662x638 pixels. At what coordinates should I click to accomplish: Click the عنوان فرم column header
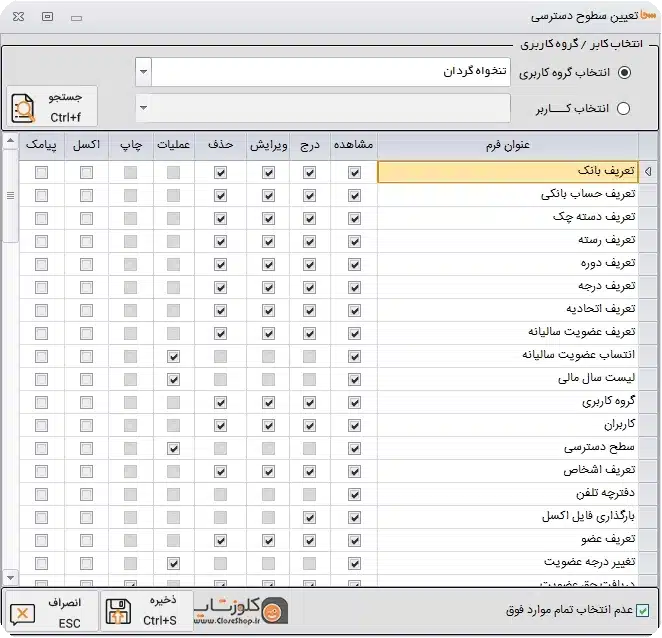(507, 145)
